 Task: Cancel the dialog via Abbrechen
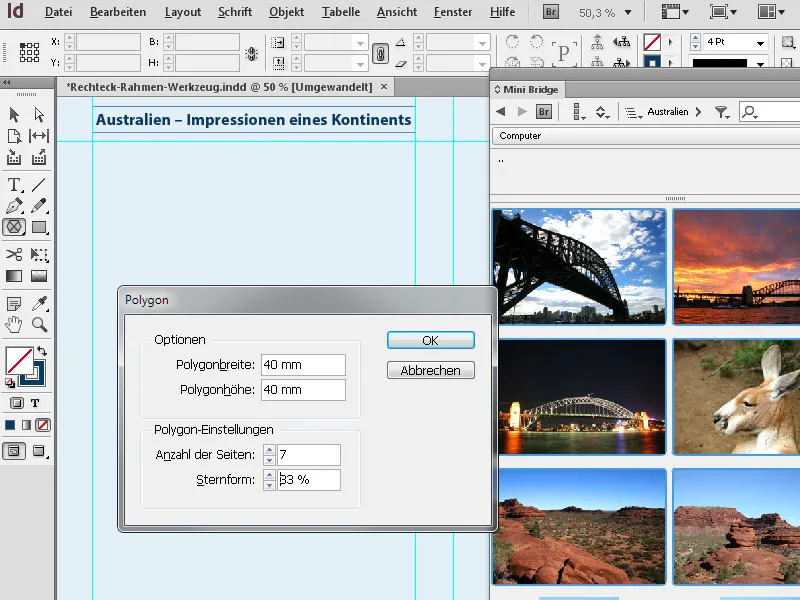429,370
